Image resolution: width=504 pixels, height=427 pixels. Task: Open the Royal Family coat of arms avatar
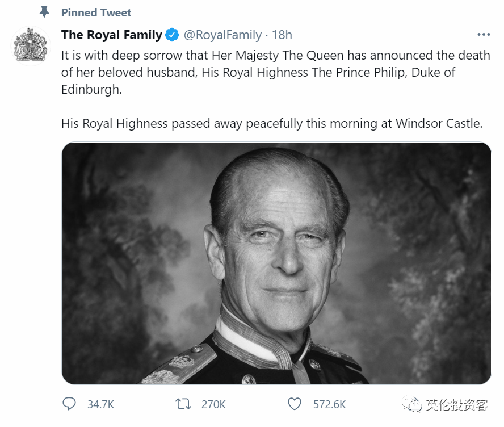click(x=31, y=46)
